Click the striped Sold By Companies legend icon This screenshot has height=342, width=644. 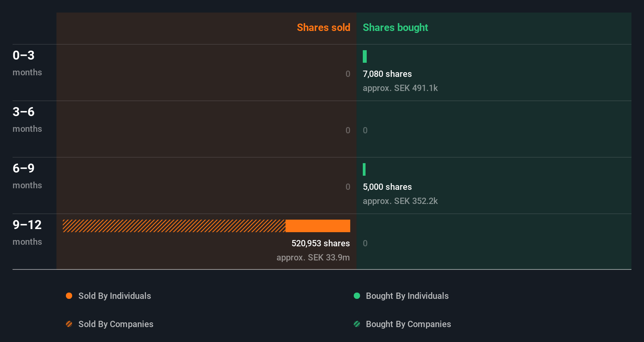[69, 324]
